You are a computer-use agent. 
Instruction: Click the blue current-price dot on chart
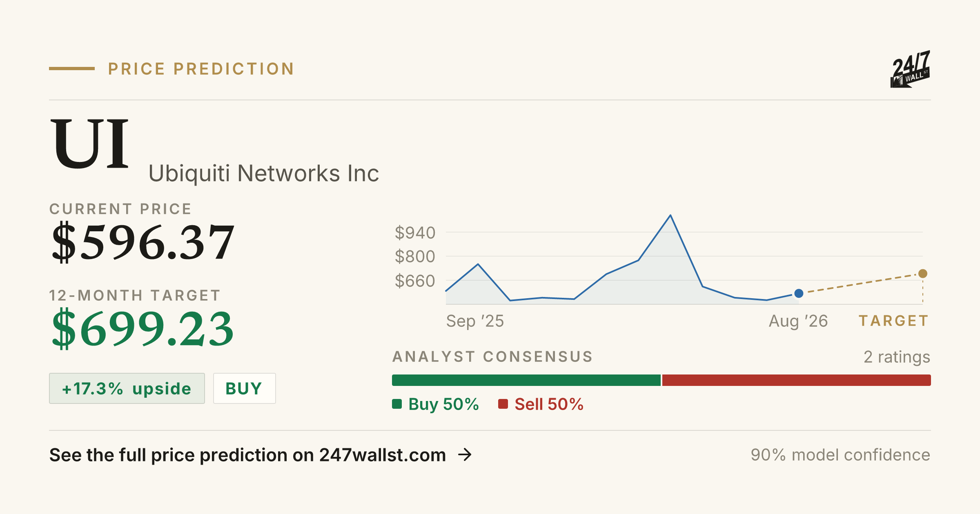point(799,293)
